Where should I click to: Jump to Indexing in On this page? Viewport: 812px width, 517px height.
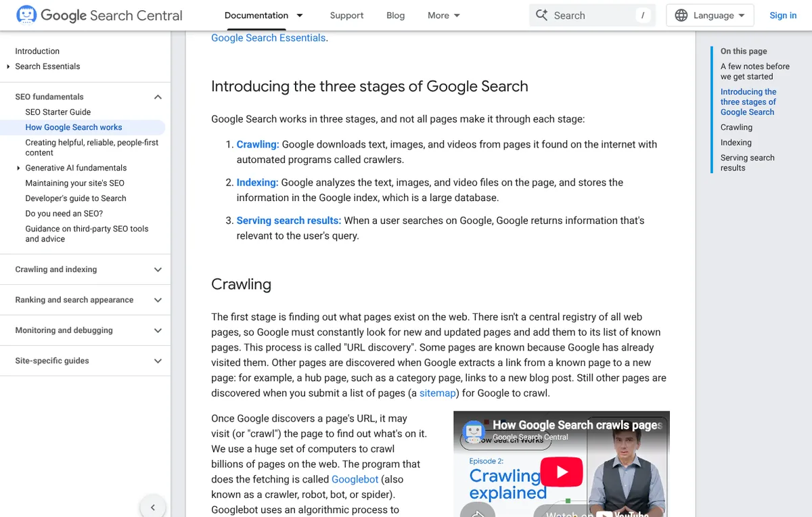click(736, 143)
